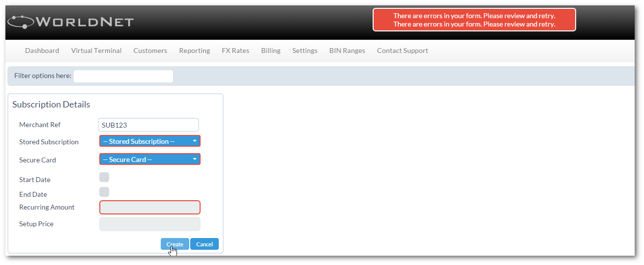Screen dimensions: 644x265
Task: Select the Reporting menu item
Action: click(x=194, y=51)
